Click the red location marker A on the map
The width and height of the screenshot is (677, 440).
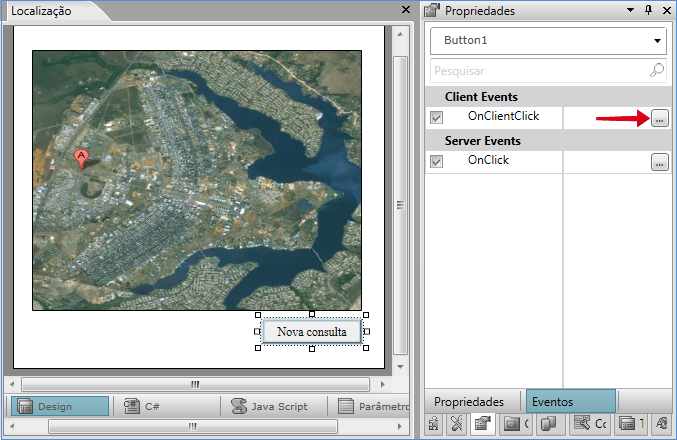click(x=81, y=159)
